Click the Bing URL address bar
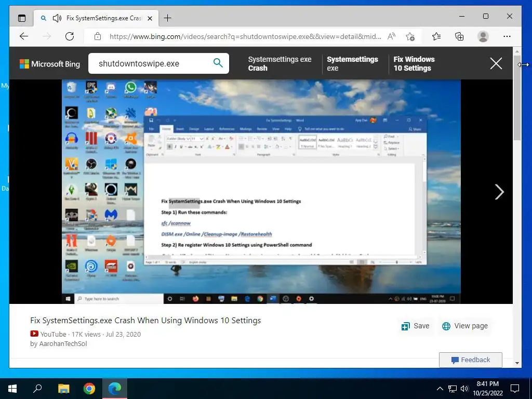 pyautogui.click(x=245, y=36)
